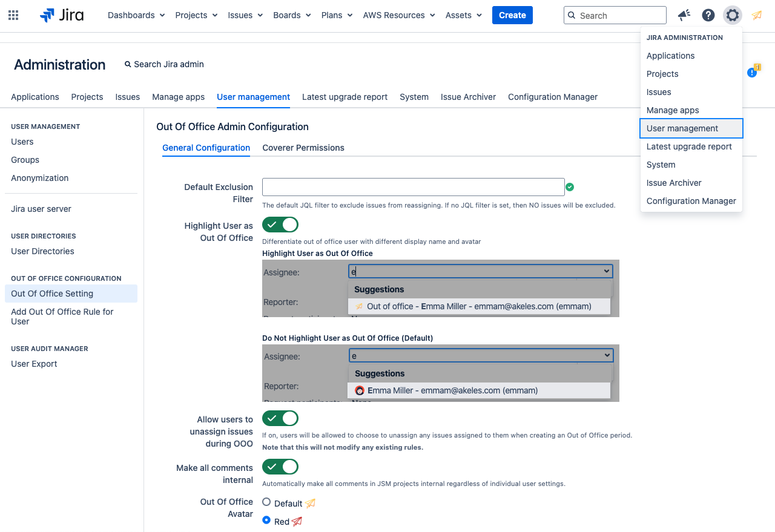
Task: Click inside the Default Exclusion Filter field
Action: coord(414,187)
